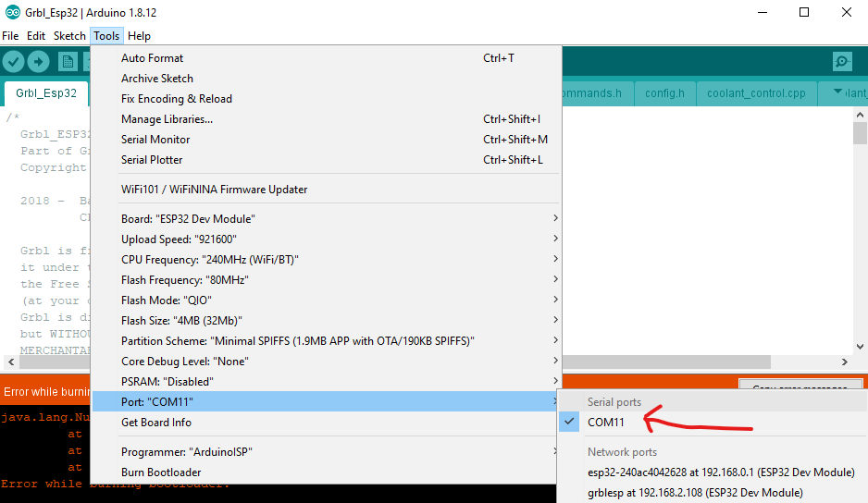Click the Arduino logo in title bar

point(12,12)
